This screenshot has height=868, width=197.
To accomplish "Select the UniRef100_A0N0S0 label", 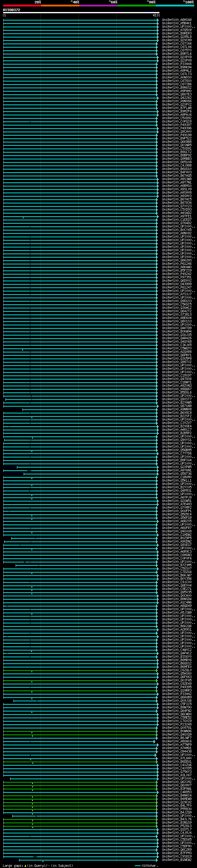I will [177, 77].
